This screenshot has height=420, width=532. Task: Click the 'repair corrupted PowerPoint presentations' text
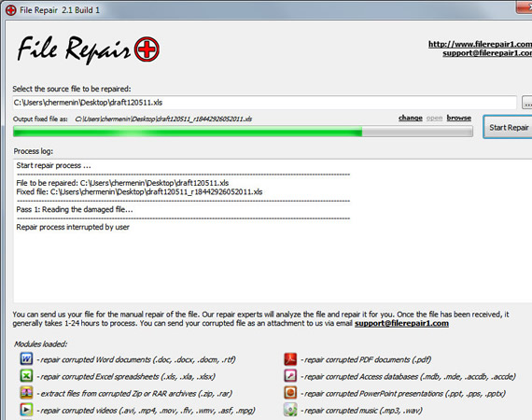(403, 394)
